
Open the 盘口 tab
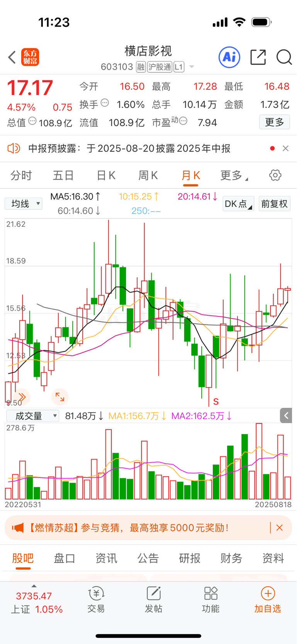[64, 558]
